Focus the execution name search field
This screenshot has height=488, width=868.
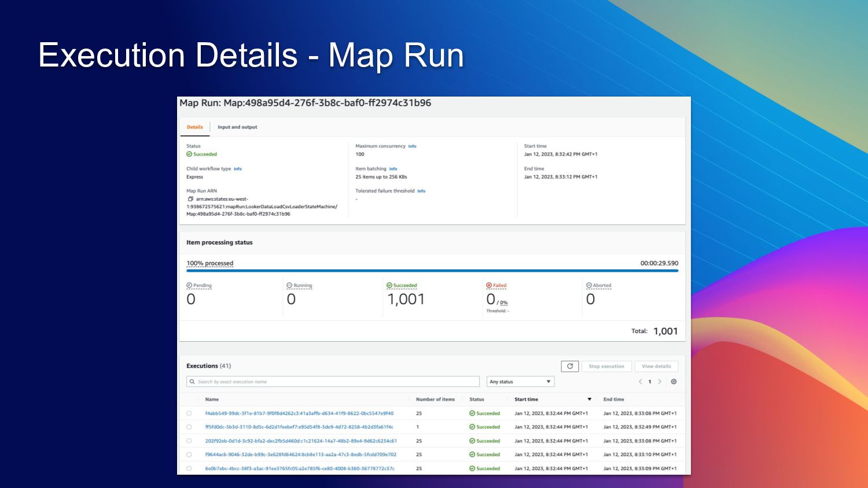coord(333,382)
